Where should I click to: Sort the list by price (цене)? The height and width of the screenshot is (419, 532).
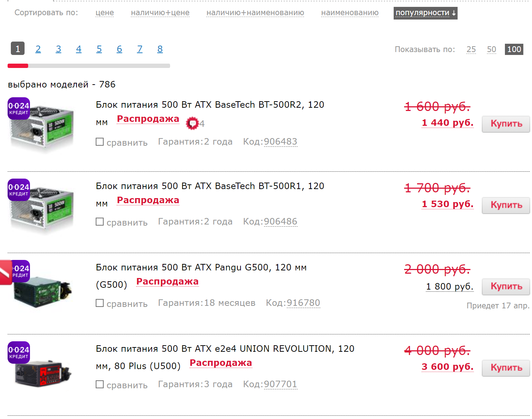click(105, 13)
